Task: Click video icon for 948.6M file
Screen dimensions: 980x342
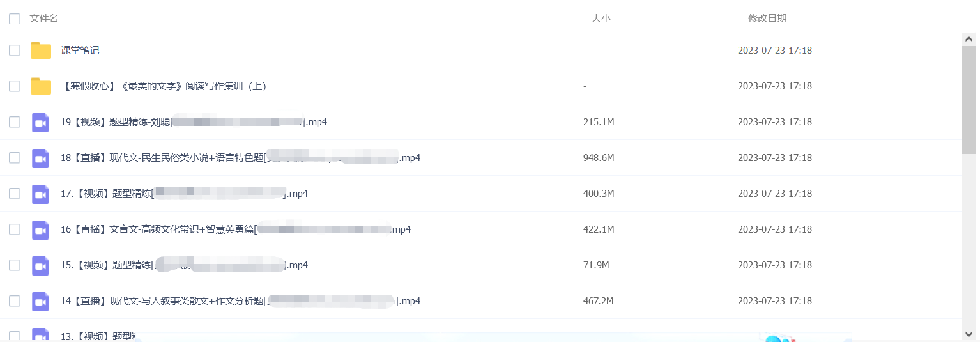Action: tap(41, 158)
